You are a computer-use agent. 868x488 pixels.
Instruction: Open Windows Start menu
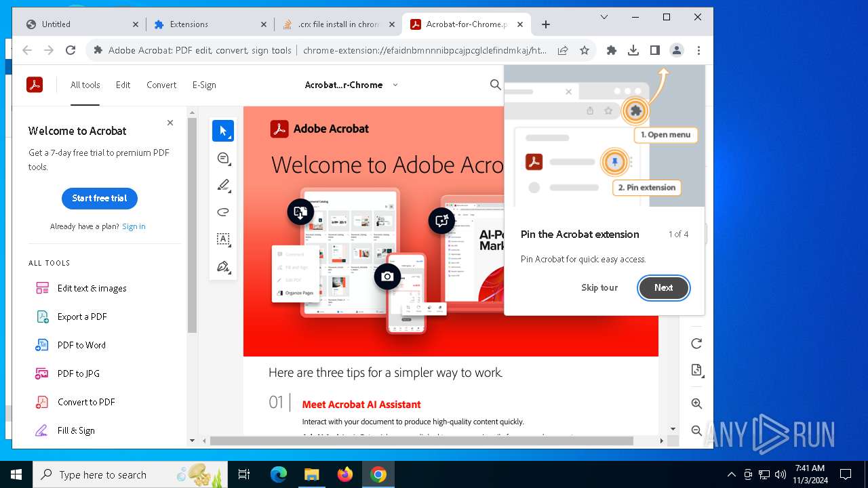pyautogui.click(x=16, y=474)
